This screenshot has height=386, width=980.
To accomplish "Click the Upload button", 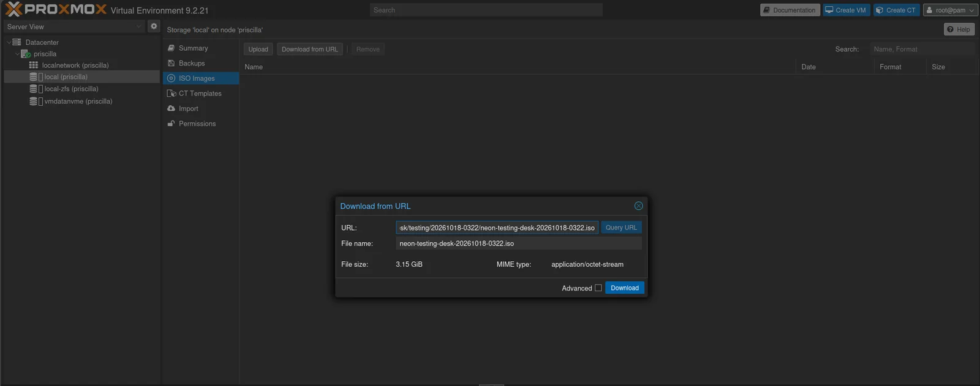I will (258, 49).
